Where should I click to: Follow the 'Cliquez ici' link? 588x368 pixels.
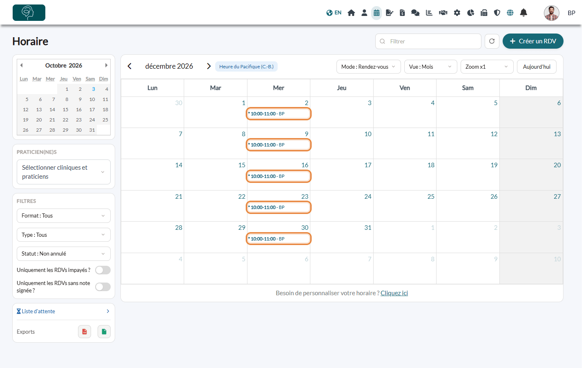(394, 293)
